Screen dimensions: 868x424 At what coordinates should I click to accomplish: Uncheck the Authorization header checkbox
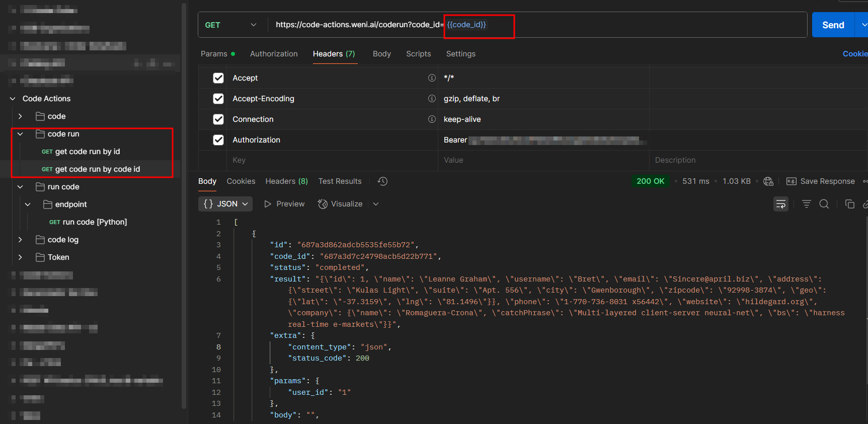[x=218, y=140]
